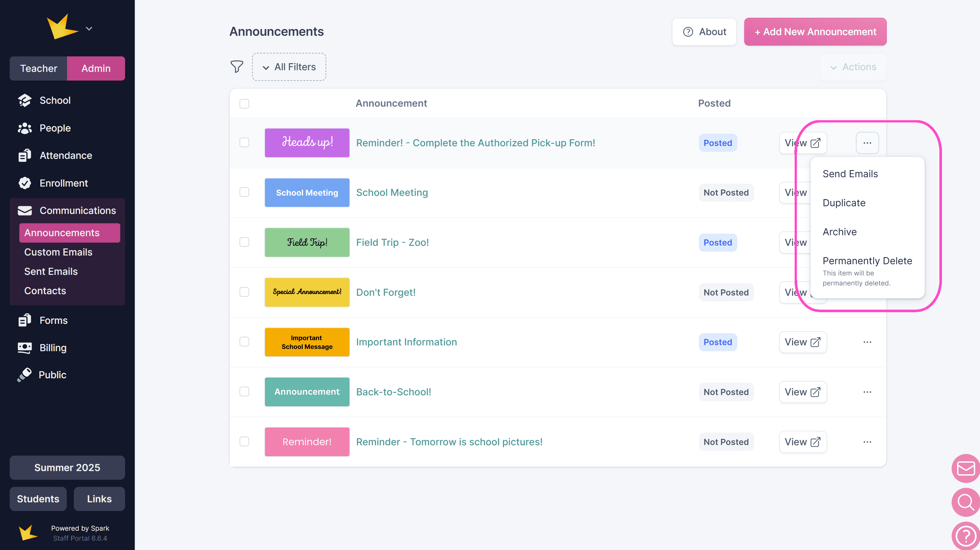Image resolution: width=980 pixels, height=550 pixels.
Task: Toggle the select-all header checkbox
Action: pos(244,103)
